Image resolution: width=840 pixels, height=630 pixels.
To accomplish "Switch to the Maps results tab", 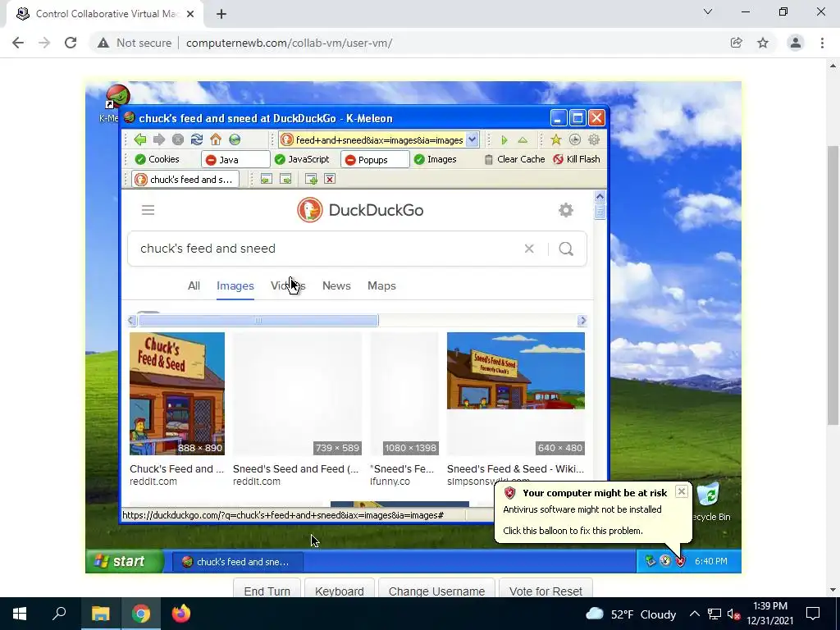I will click(381, 286).
